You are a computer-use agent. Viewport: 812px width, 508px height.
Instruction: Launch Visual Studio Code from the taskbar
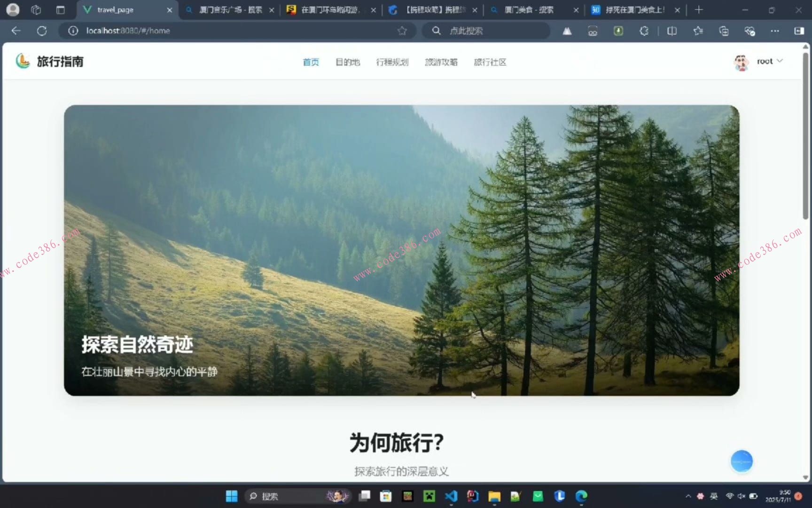451,496
